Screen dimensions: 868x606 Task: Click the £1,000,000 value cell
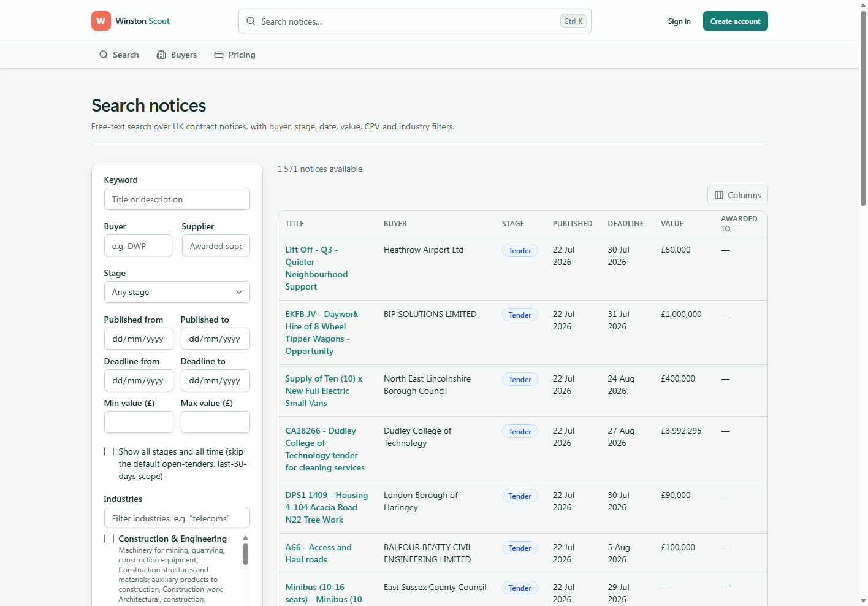pyautogui.click(x=681, y=314)
